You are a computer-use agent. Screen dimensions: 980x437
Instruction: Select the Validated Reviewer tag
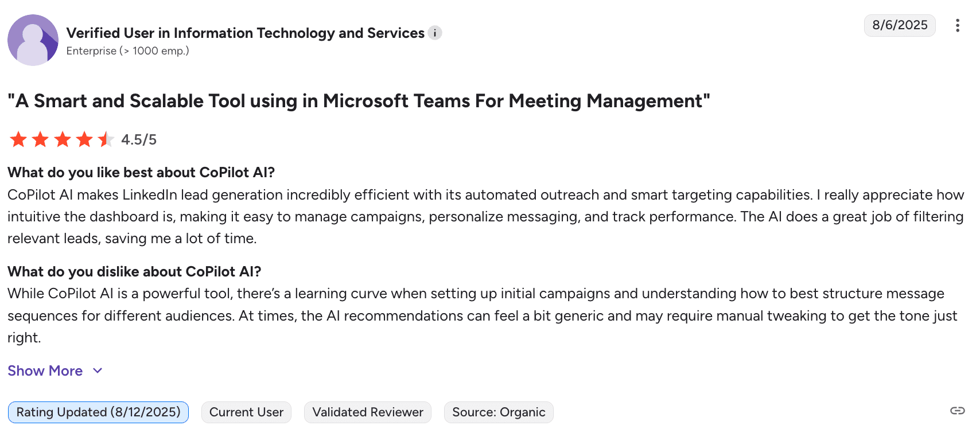coord(368,412)
